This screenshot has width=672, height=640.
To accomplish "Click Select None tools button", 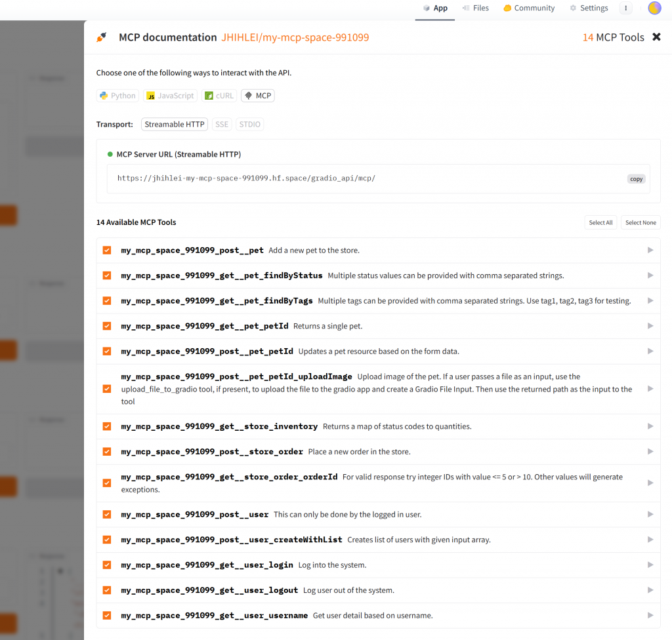I will (640, 222).
